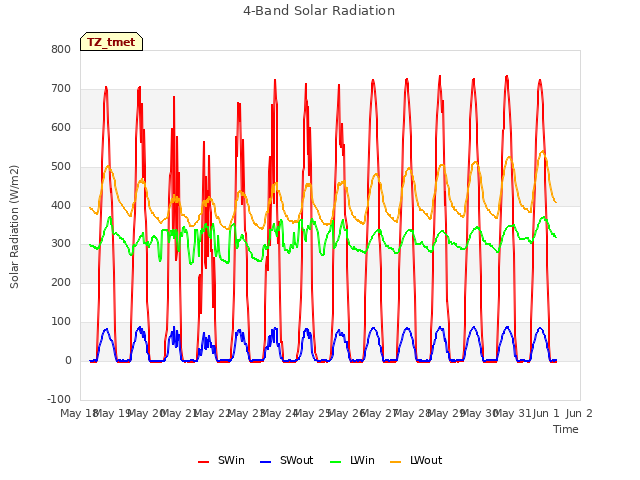Click the chart title 4-Band Solar Radiation
Image resolution: width=640 pixels, height=480 pixels.
(319, 11)
